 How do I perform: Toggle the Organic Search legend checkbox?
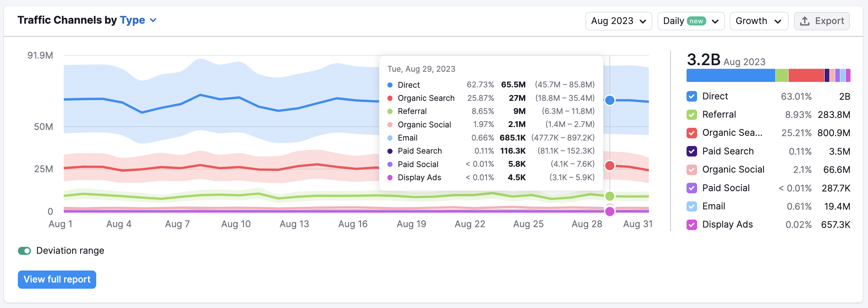click(692, 133)
